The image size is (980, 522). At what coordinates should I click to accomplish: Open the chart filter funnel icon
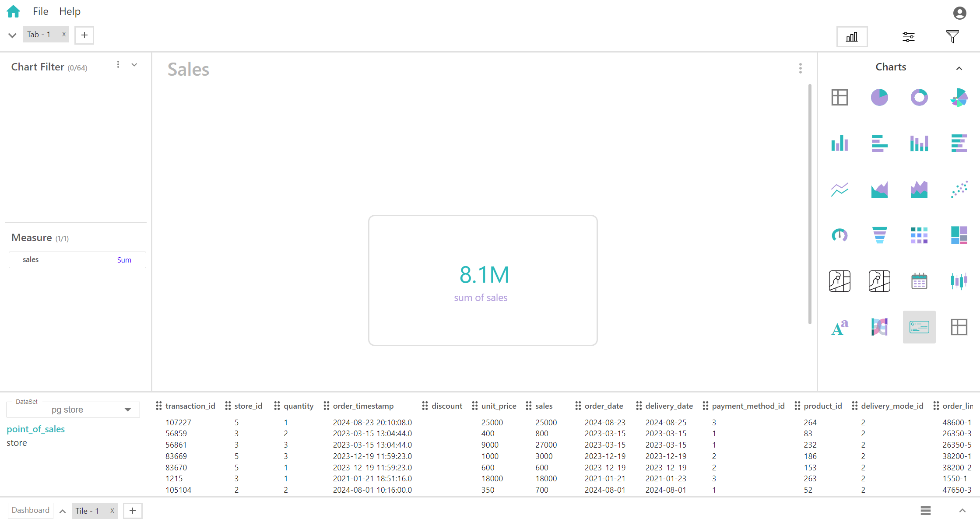pos(952,37)
